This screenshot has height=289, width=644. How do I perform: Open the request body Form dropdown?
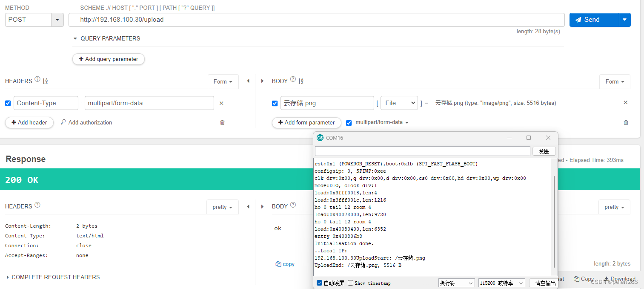coord(615,81)
